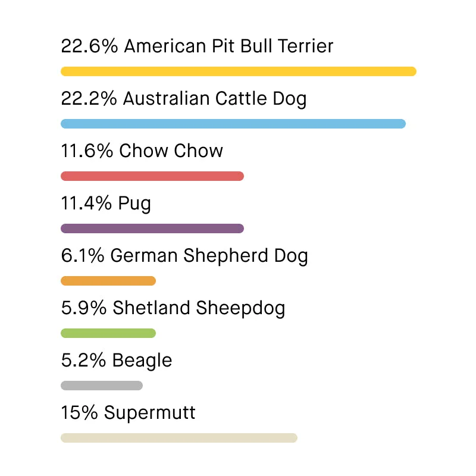
Task: Click the word Sheepdog in breed list
Action: [x=241, y=308]
